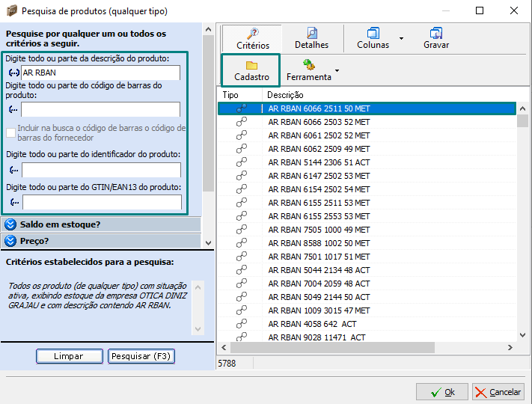This screenshot has width=532, height=404.
Task: Click the Limpar button
Action: tap(70, 356)
